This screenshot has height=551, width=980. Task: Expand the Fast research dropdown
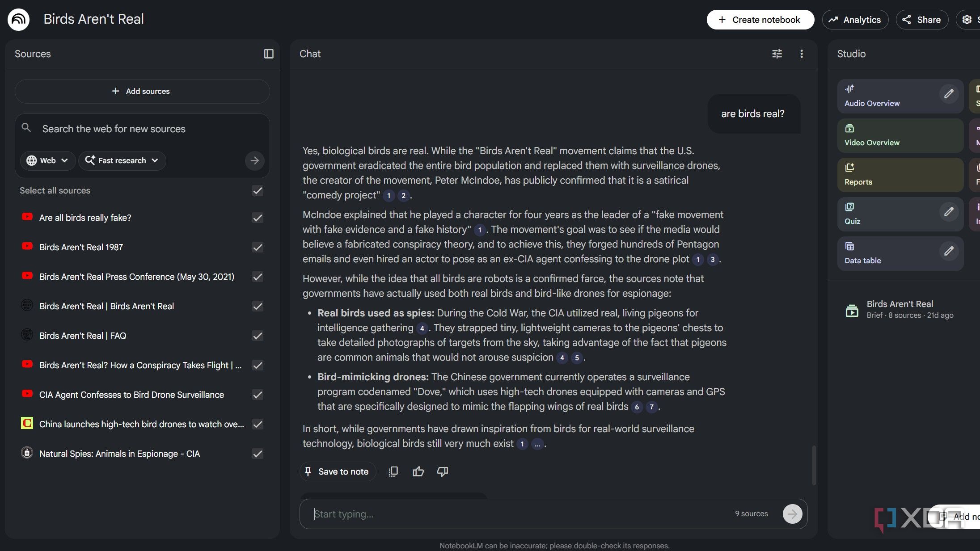point(122,160)
